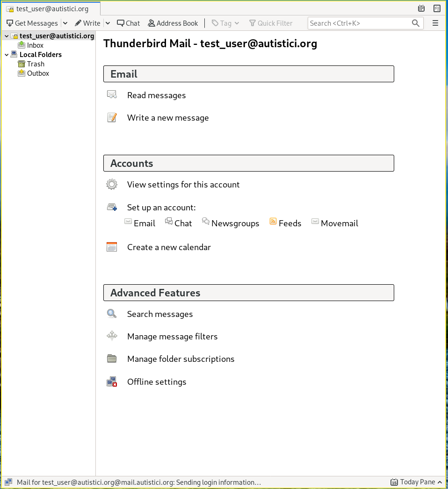Select the test_user@autistici.org tab

(51, 8)
